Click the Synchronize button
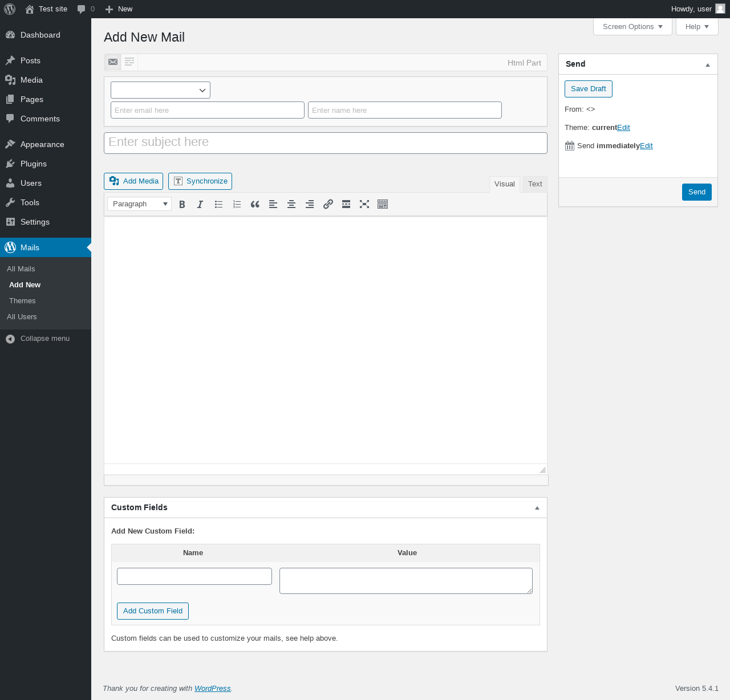730x700 pixels. click(200, 181)
